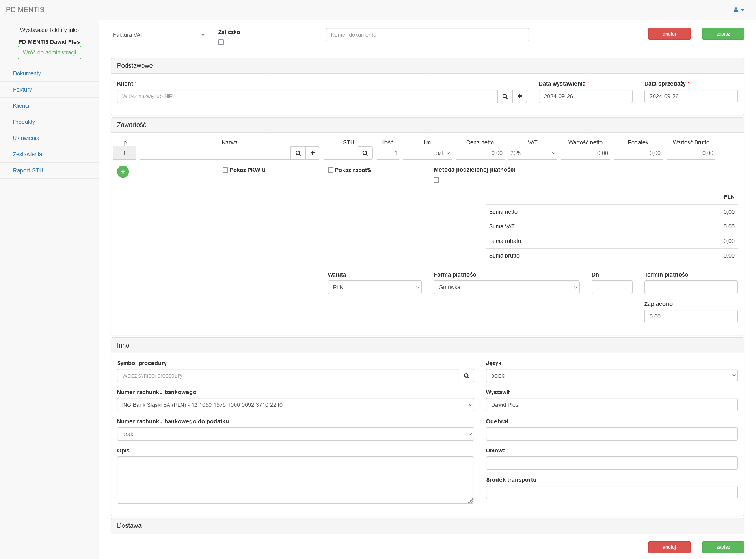Focus the Symbol procedury field
This screenshot has width=756, height=559.
pos(288,376)
